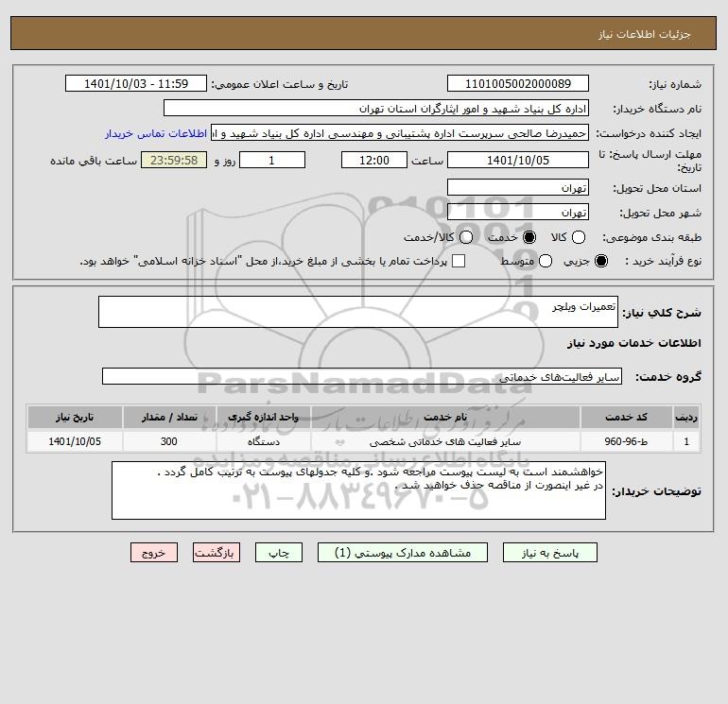This screenshot has height=704, width=728.
Task: Select the کالا/خدمت radio button
Action: pyautogui.click(x=466, y=237)
